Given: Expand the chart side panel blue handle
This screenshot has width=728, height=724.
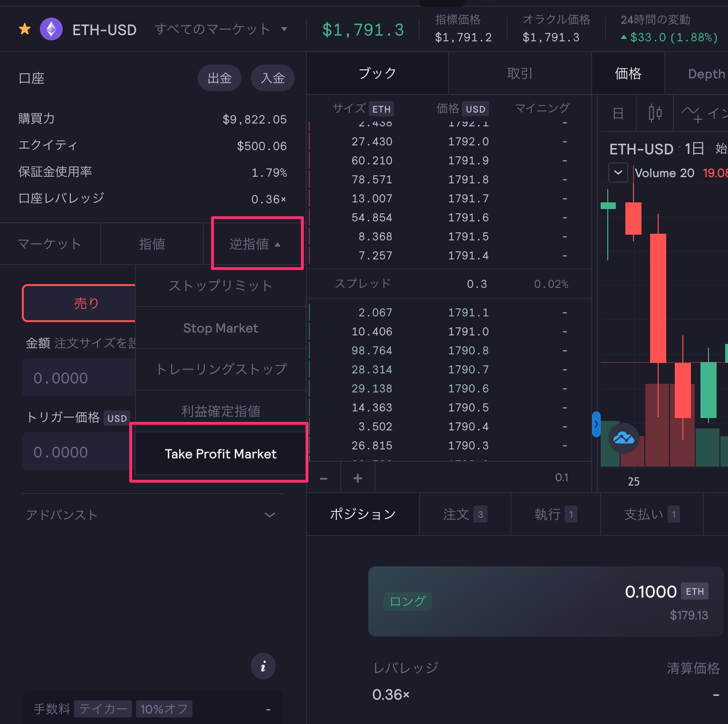Looking at the screenshot, I should pos(596,424).
